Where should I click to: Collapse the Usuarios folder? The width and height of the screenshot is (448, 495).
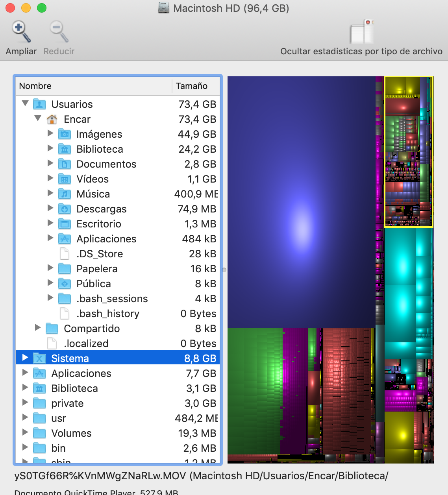(x=25, y=104)
